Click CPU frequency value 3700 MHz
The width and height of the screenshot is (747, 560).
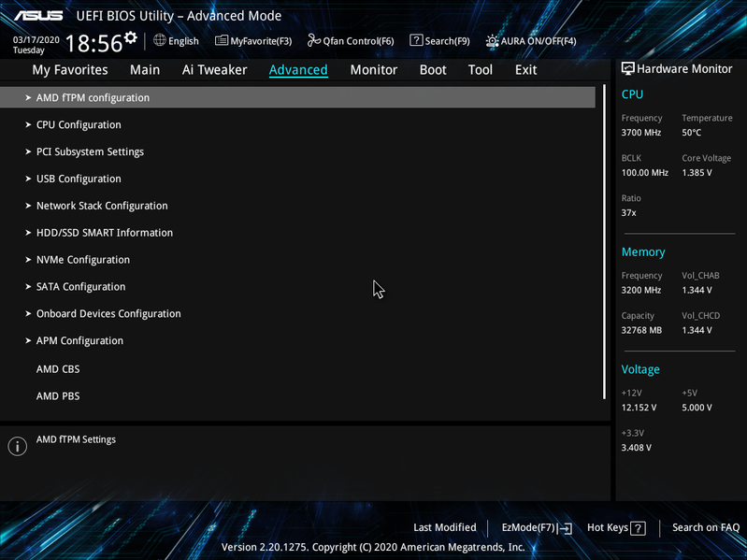click(641, 133)
